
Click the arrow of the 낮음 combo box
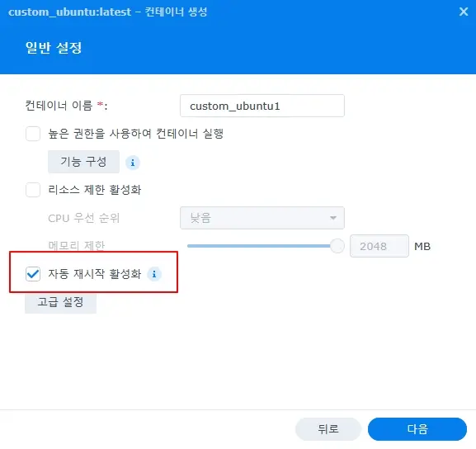(x=333, y=218)
